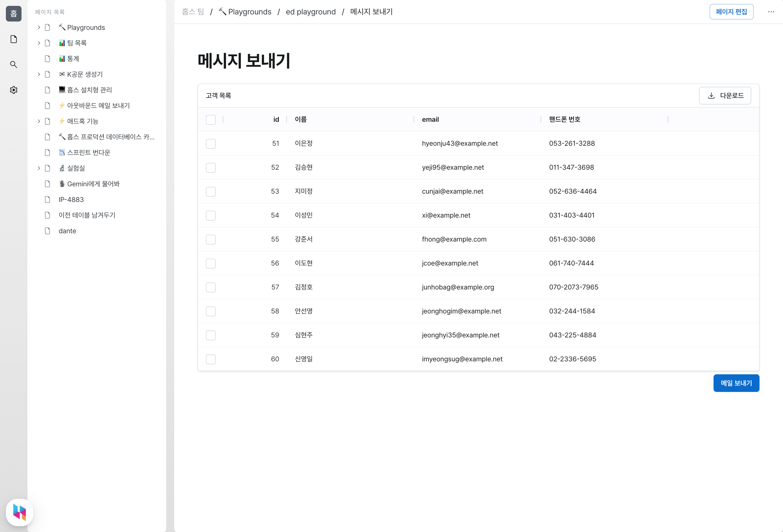783x532 pixels.
Task: Click the page icon beside 아웃바운드 메일 보내기
Action: point(47,105)
